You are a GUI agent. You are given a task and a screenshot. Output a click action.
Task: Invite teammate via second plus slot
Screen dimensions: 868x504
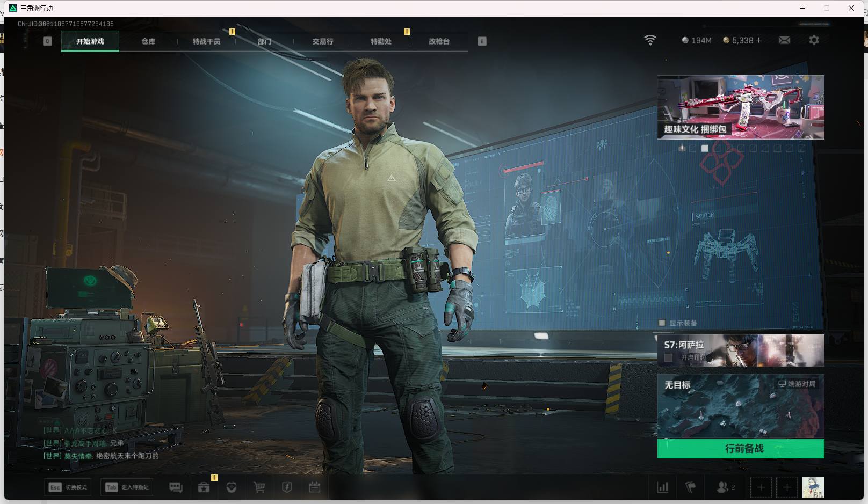[x=787, y=487]
